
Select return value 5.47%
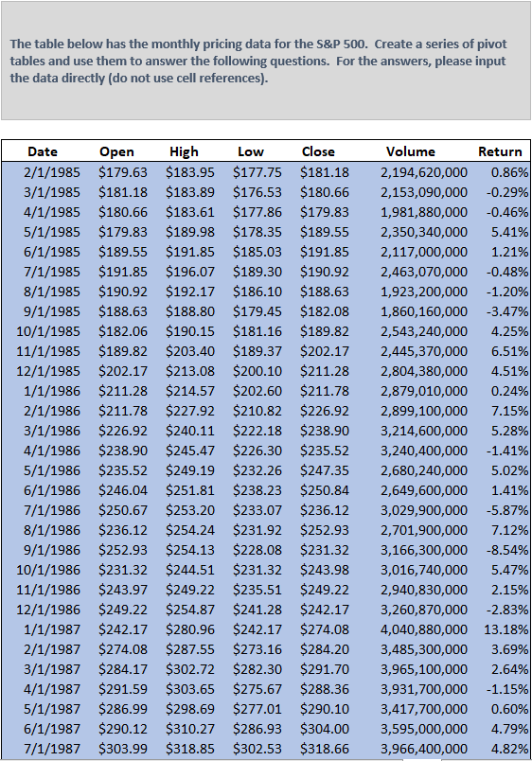(509, 570)
